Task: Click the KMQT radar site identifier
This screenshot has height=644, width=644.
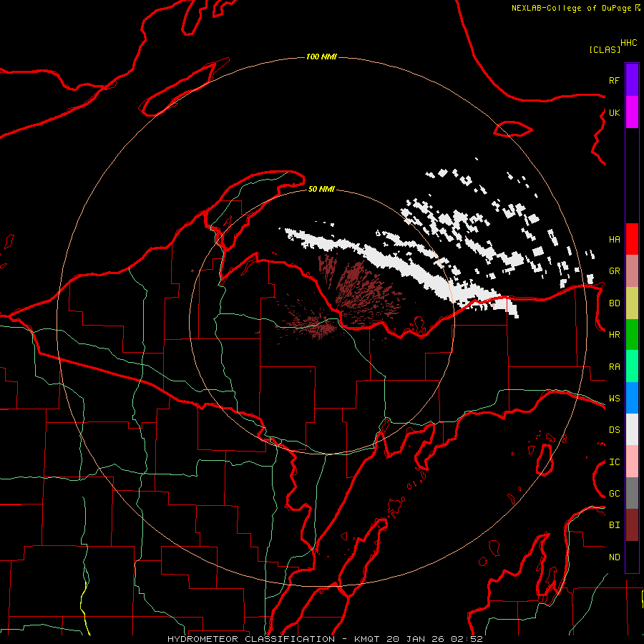Action: point(368,639)
